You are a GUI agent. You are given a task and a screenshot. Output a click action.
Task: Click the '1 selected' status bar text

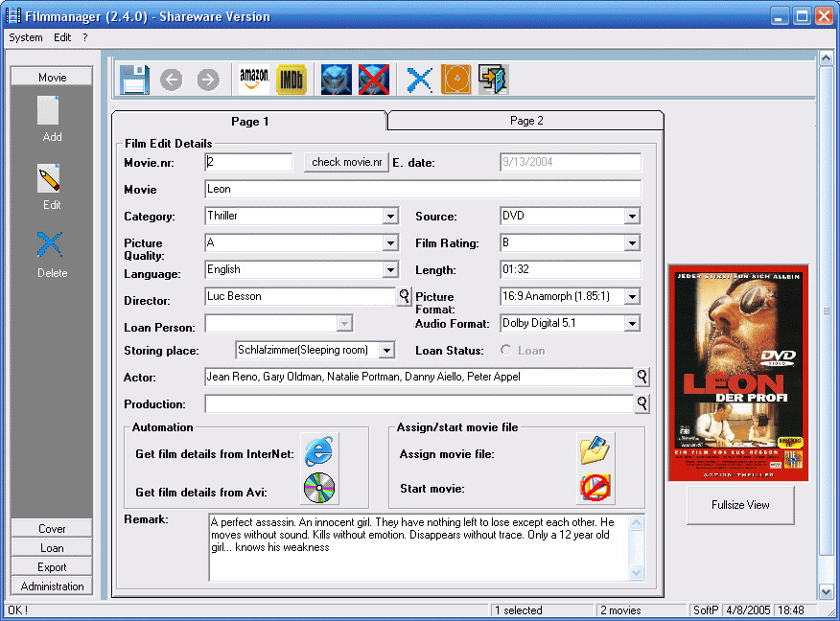518,610
